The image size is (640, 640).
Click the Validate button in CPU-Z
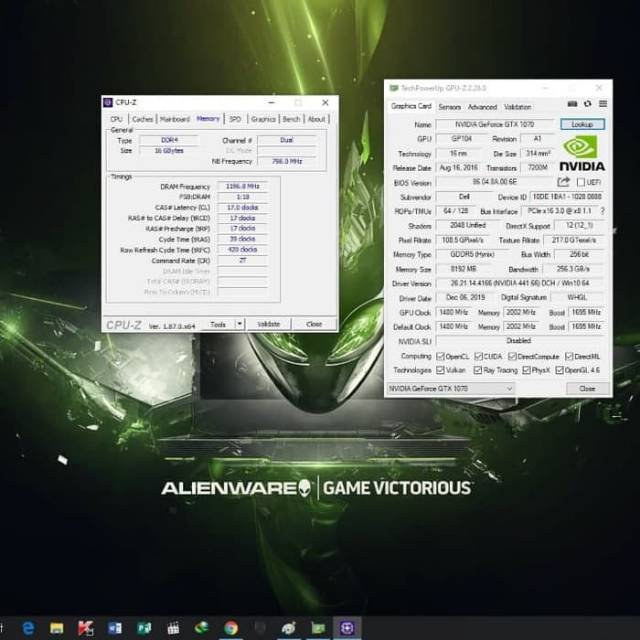tap(269, 324)
